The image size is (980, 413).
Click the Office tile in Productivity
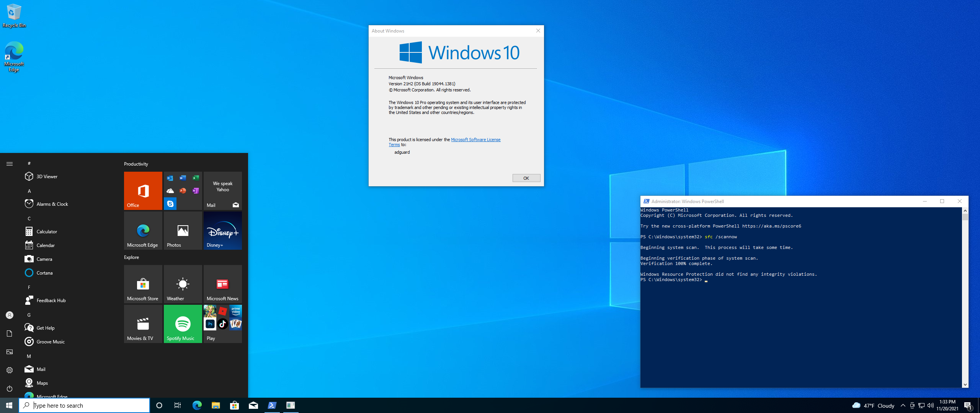click(143, 191)
